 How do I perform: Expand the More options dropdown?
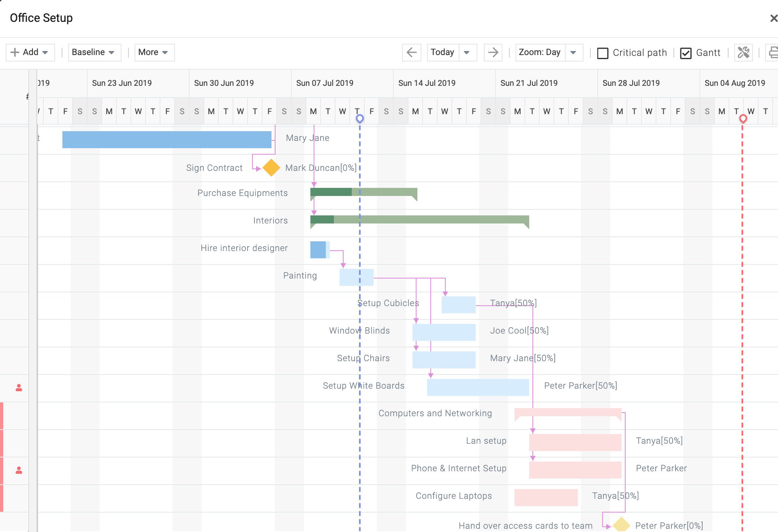151,53
